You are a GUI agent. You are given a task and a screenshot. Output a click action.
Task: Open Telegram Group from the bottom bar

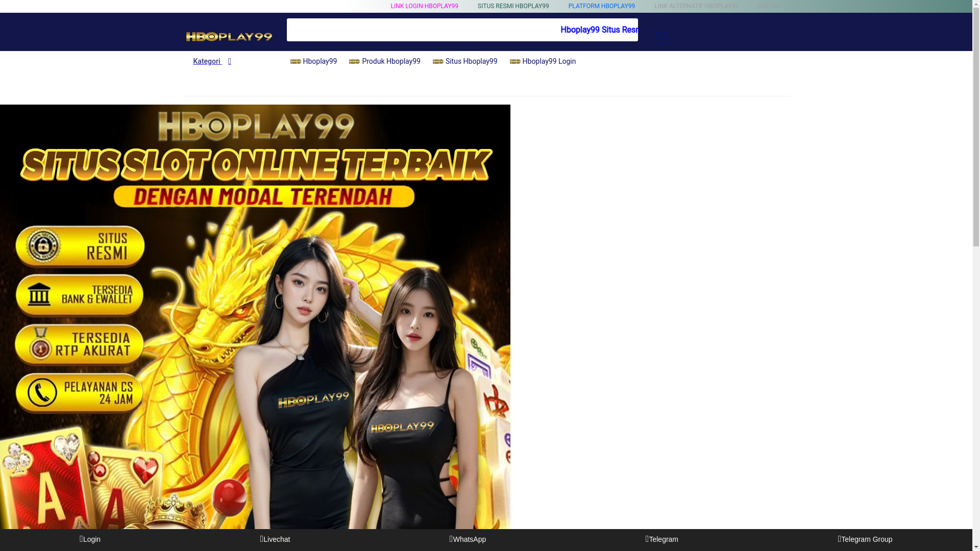pos(865,539)
